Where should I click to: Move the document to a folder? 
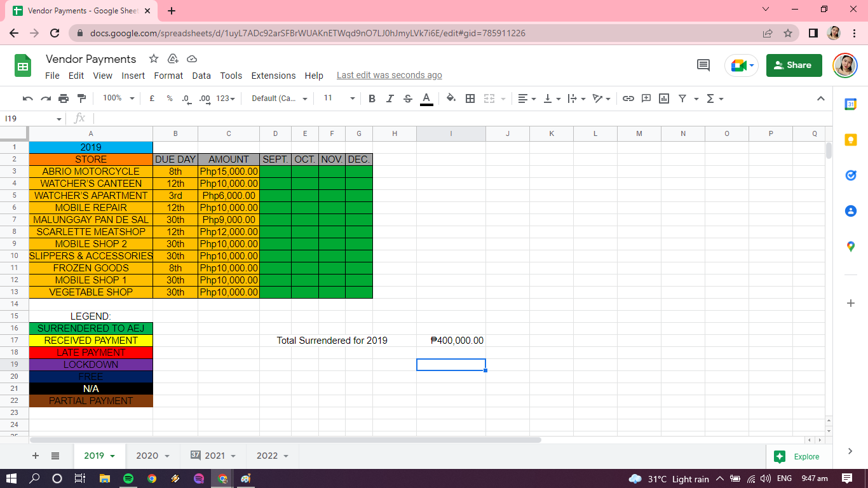pyautogui.click(x=173, y=59)
